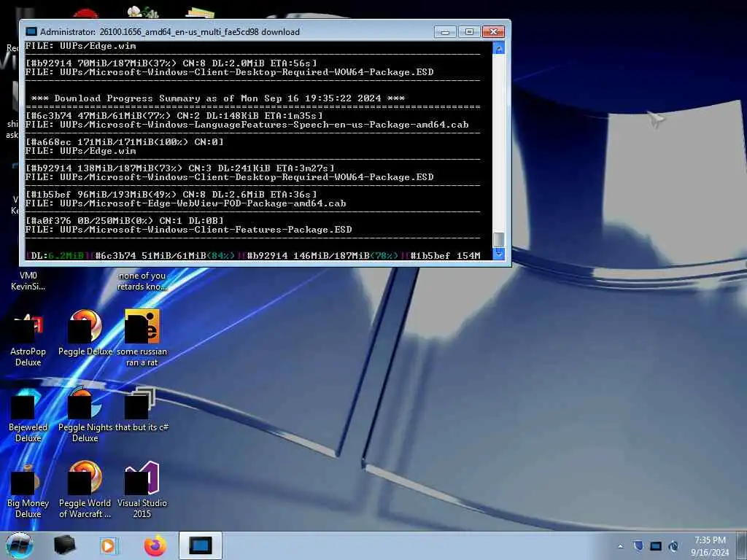
Task: Click the line '#b92914 70MiB/187MiB(37%)'
Action: coord(171,63)
